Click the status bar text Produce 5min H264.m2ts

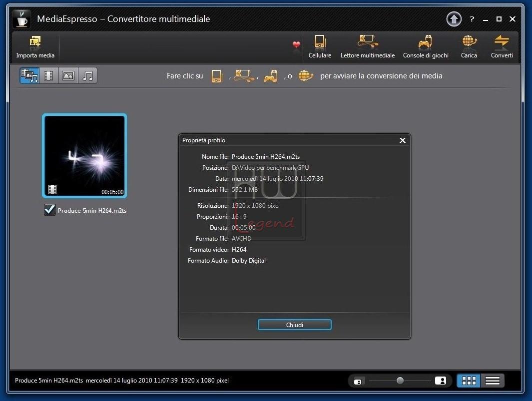pos(49,381)
